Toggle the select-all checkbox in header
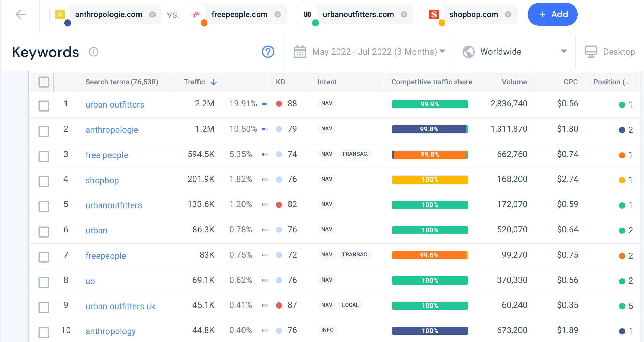The width and height of the screenshot is (644, 342). 44,82
